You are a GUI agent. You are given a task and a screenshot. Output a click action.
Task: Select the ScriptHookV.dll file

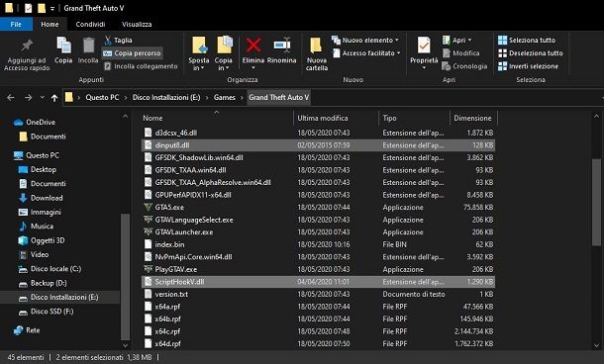(318, 282)
